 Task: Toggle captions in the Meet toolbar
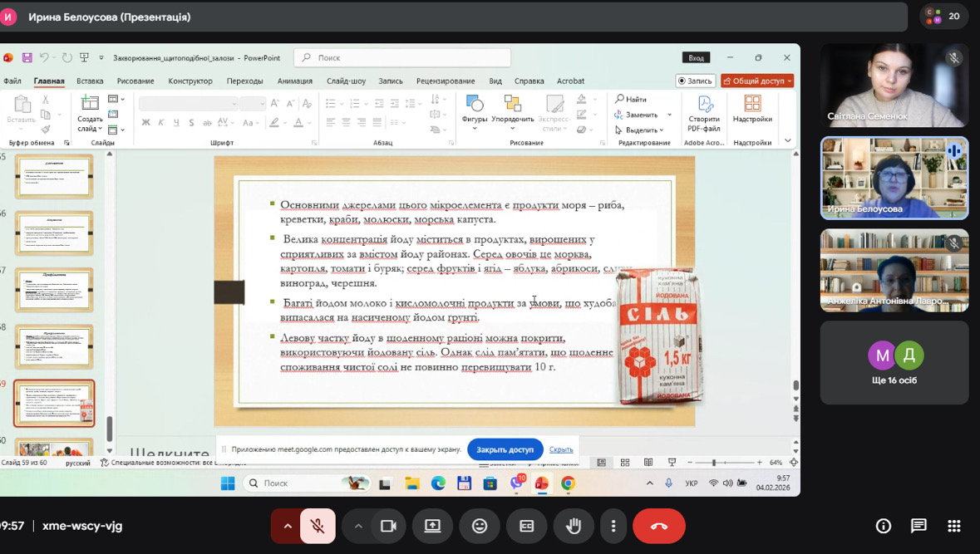pos(526,527)
